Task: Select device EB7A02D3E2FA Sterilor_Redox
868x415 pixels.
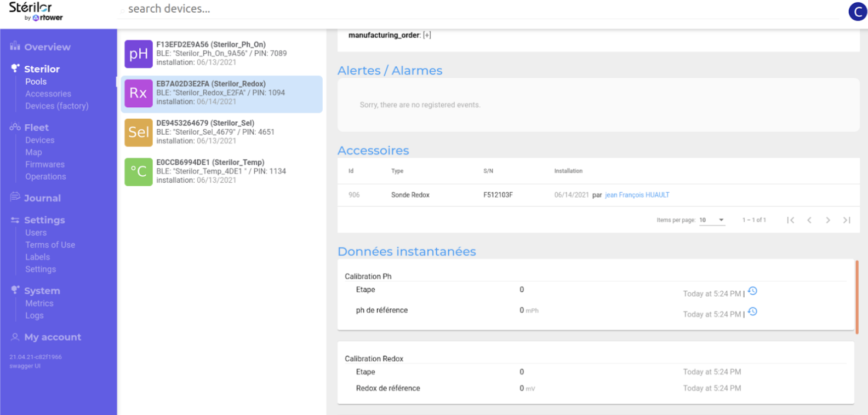Action: 222,94
